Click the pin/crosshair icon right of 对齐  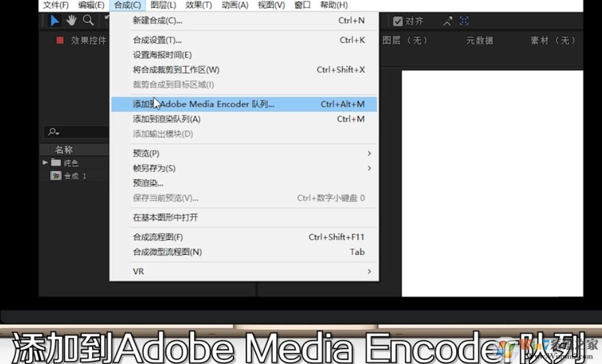(x=447, y=20)
